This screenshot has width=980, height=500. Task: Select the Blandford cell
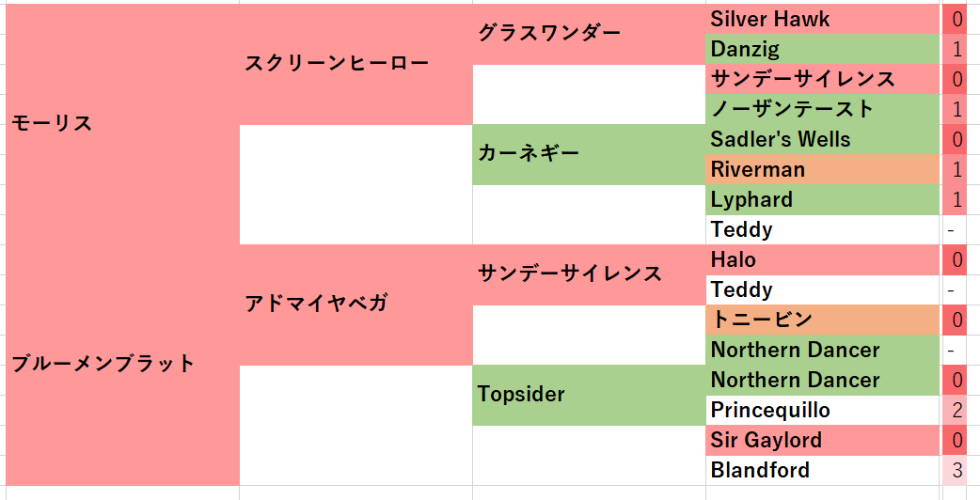tap(823, 470)
